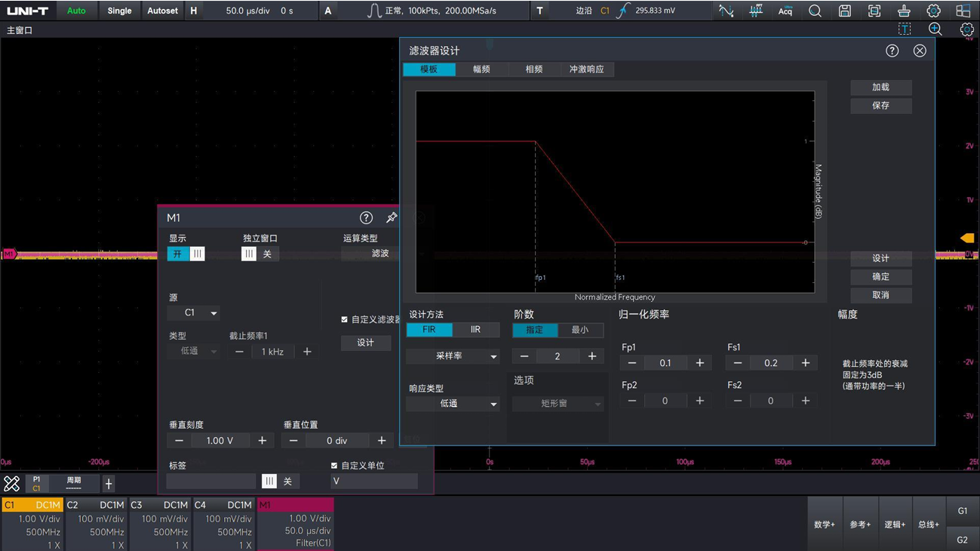This screenshot has width=980, height=551.
Task: Increase the Fp1 normalized frequency
Action: pos(699,363)
